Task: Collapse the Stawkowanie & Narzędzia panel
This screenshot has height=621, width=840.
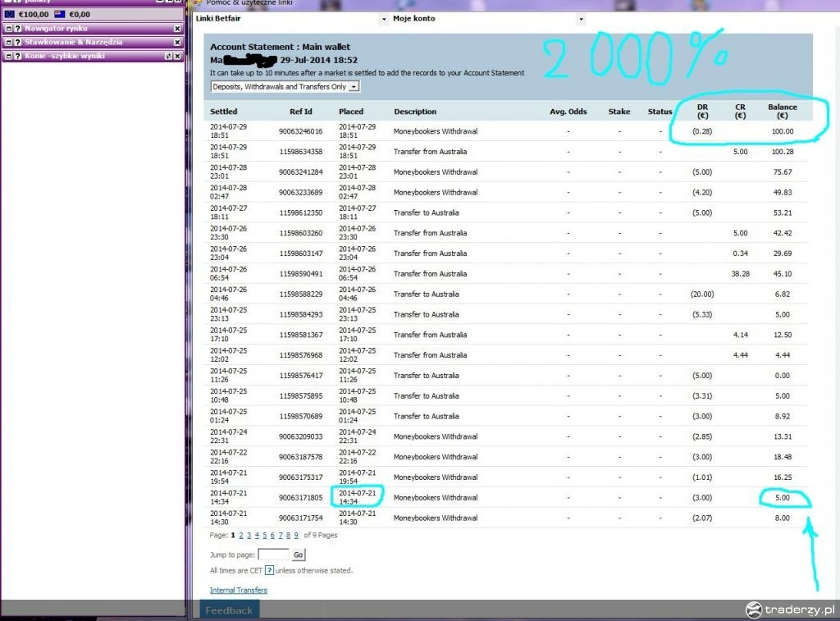Action: pyautogui.click(x=8, y=42)
